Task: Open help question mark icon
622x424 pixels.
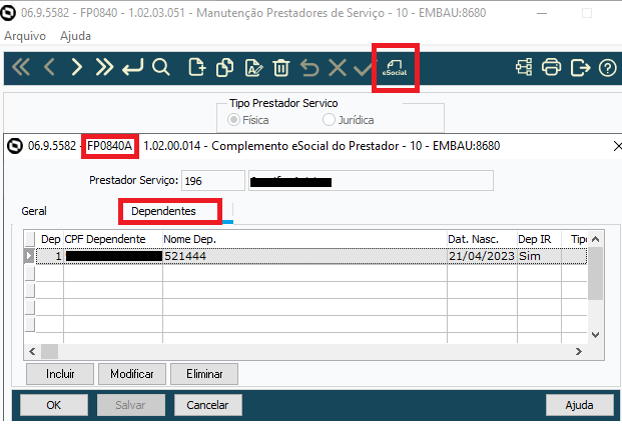Action: (x=607, y=68)
